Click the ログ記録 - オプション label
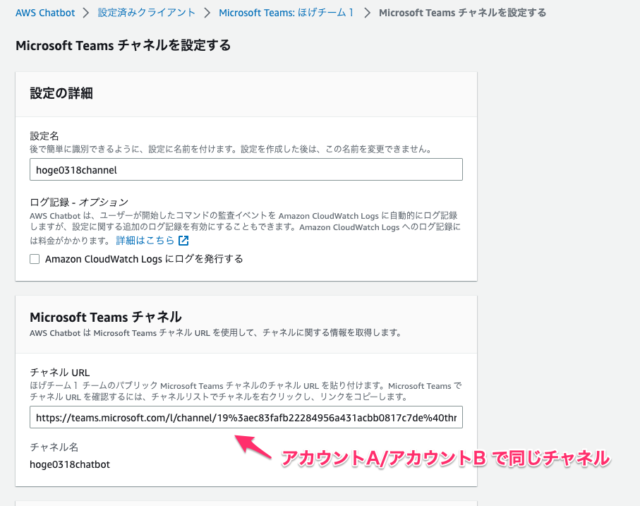 click(79, 202)
